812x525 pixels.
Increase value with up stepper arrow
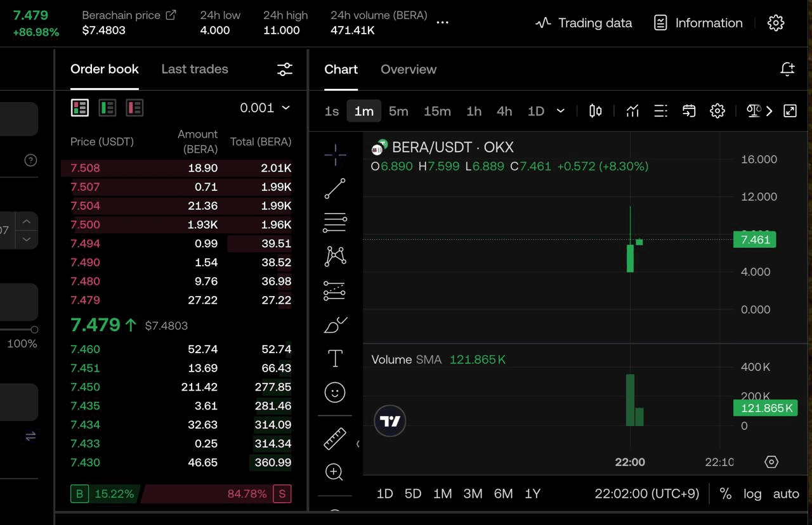pyautogui.click(x=26, y=221)
